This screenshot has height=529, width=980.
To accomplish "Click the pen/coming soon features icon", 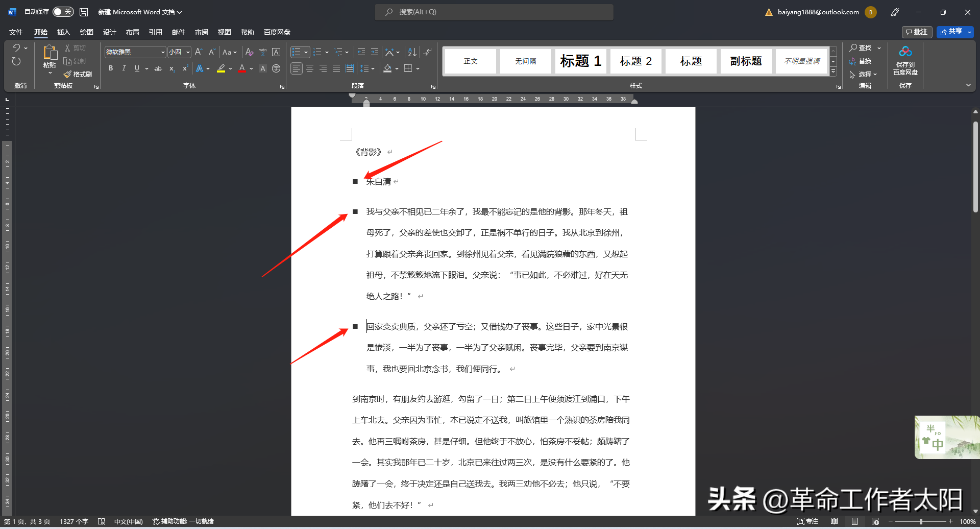I will point(895,12).
